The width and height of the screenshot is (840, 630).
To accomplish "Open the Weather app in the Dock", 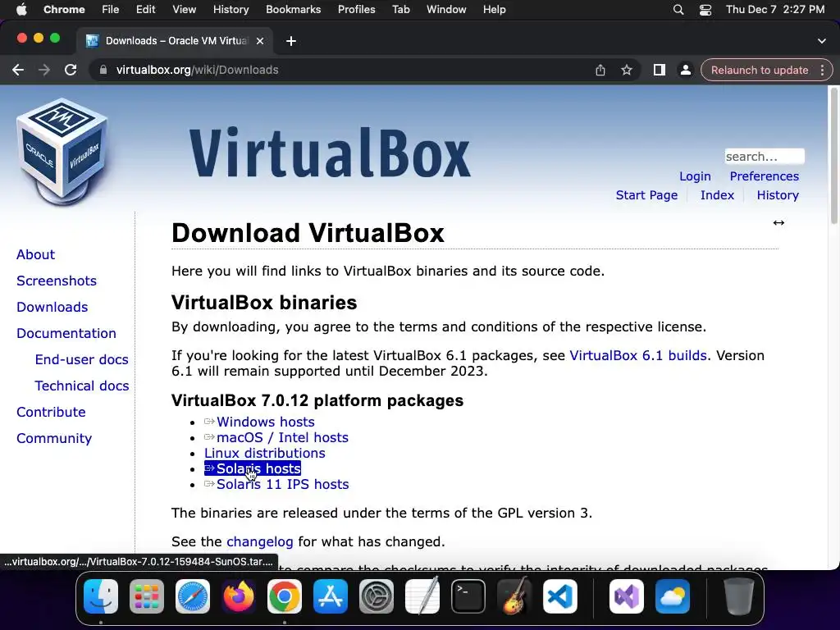I will [x=673, y=596].
